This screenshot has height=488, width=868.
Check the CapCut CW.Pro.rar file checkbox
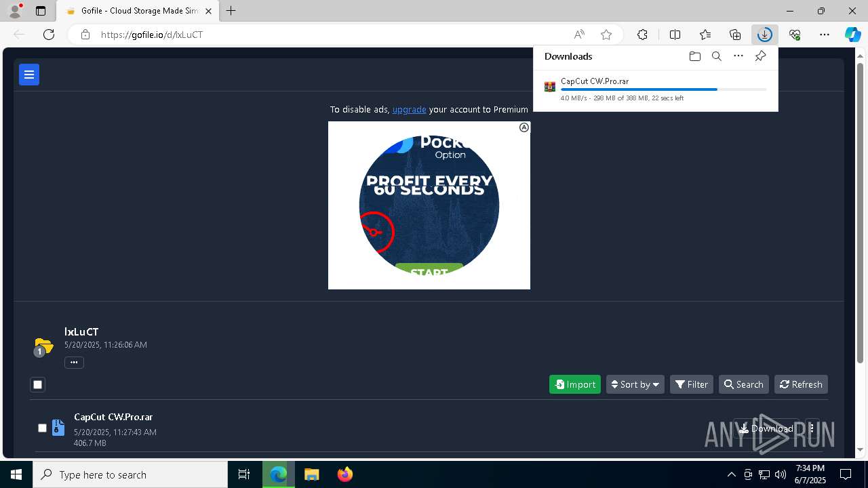click(x=42, y=428)
